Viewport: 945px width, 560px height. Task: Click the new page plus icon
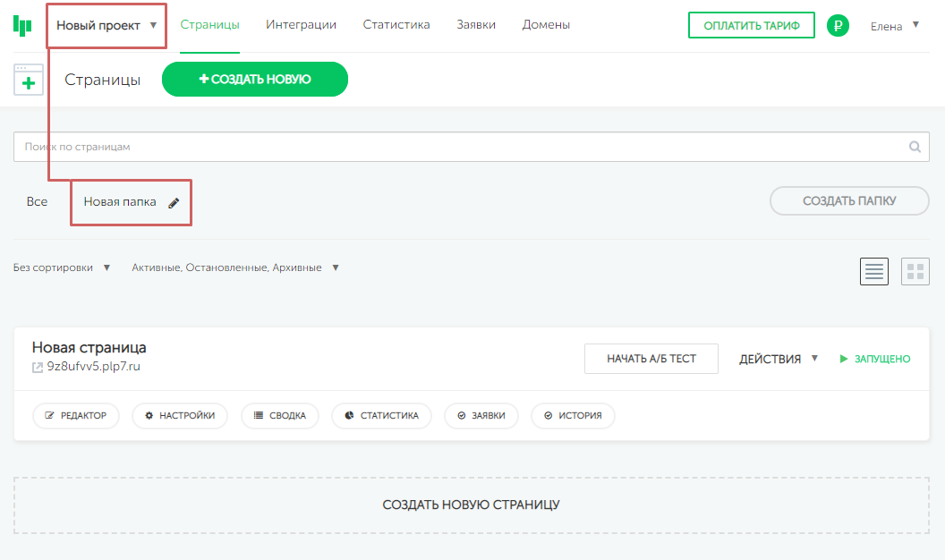[x=29, y=81]
